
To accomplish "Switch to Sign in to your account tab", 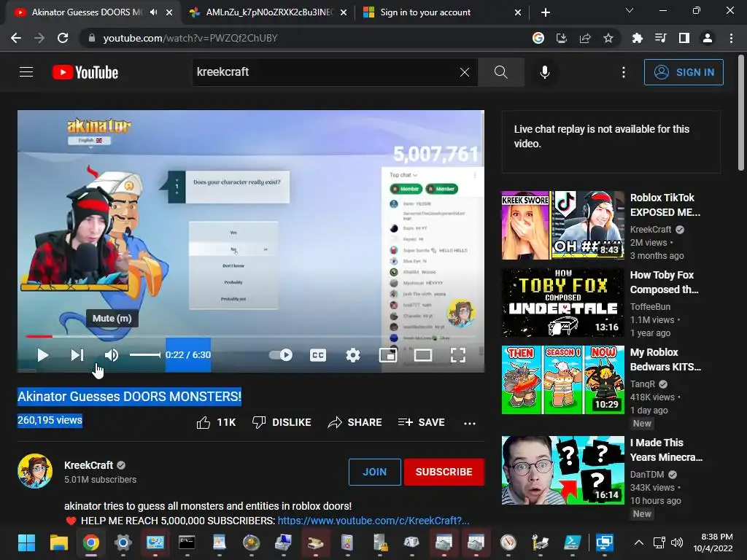I will [425, 12].
